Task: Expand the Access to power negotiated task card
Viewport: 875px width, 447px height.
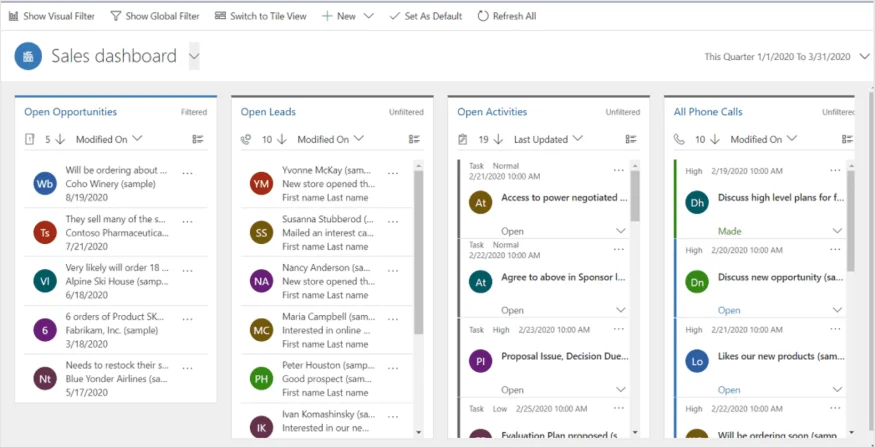Action: tap(621, 230)
